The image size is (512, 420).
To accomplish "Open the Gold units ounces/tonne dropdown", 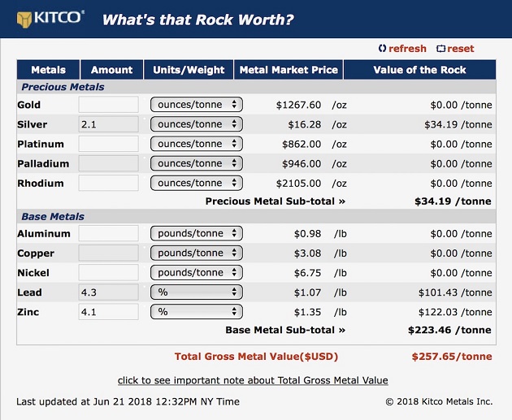I will (196, 105).
